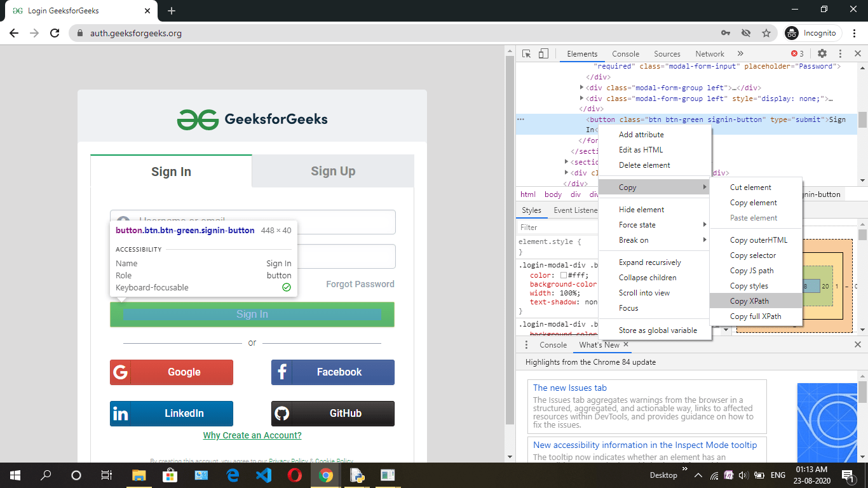The image size is (868, 488).
Task: Open a new browser tab
Action: tap(172, 11)
